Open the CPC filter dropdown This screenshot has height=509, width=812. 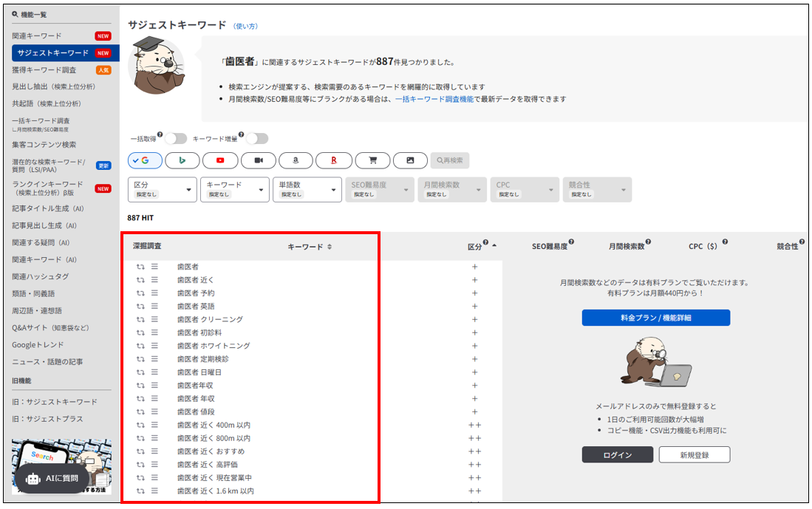coord(525,190)
